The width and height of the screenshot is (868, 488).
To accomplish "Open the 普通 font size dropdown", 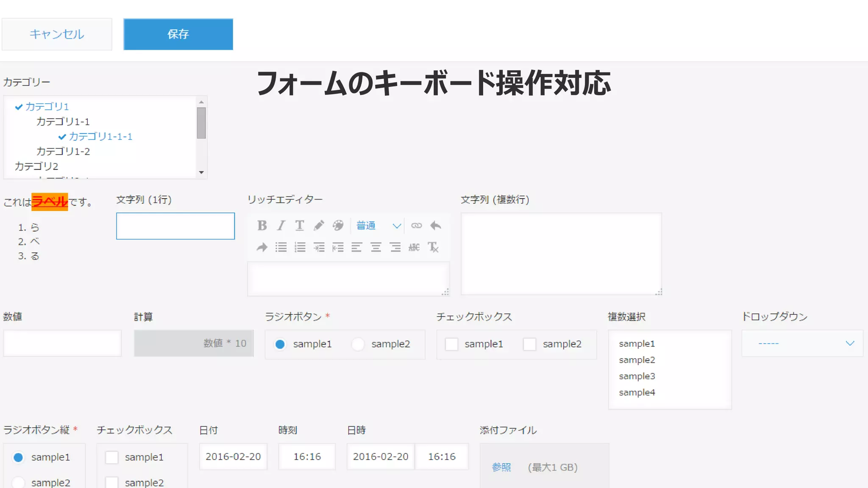I will click(378, 225).
